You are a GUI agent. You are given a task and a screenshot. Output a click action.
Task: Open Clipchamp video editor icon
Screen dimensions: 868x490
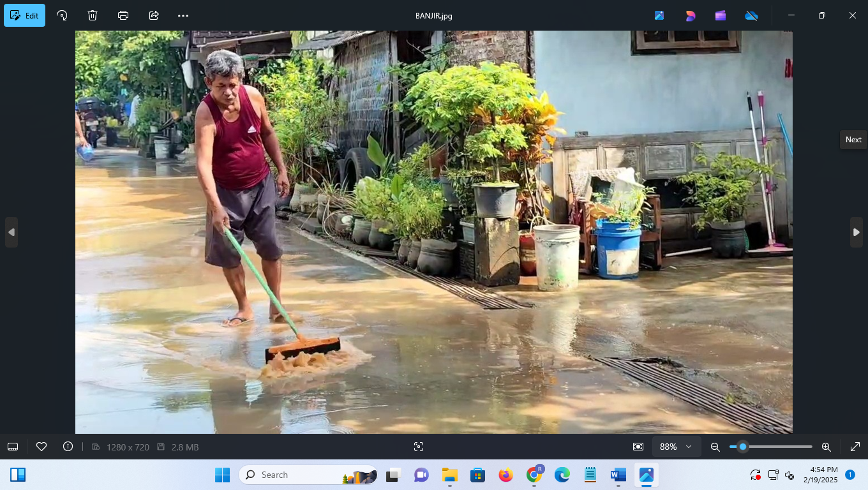click(x=721, y=15)
